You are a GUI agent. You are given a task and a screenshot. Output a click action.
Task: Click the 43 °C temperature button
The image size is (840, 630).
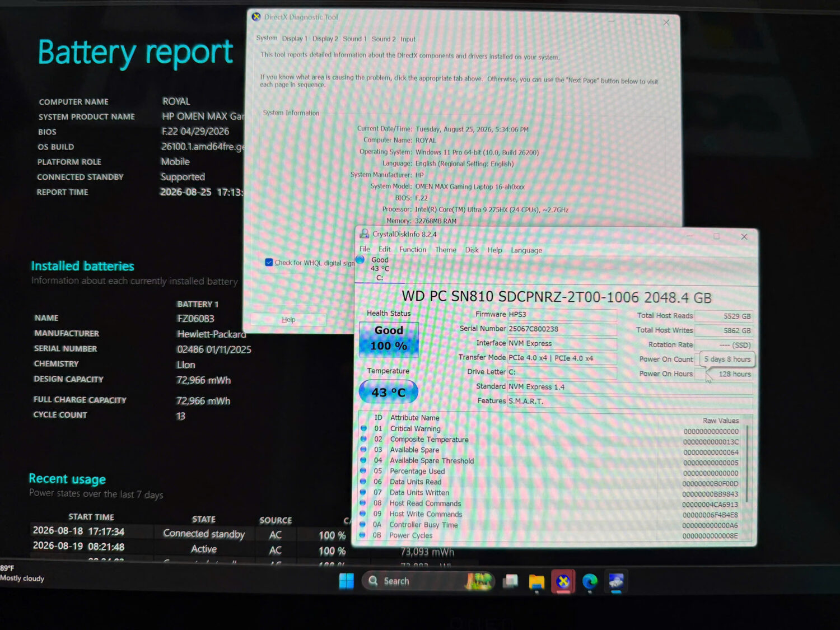tap(388, 392)
